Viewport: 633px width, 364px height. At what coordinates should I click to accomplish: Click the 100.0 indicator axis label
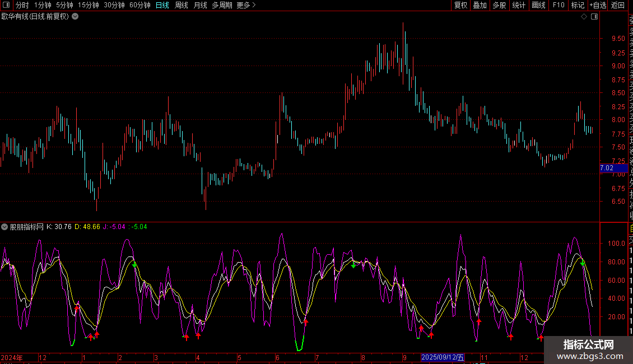(616, 244)
